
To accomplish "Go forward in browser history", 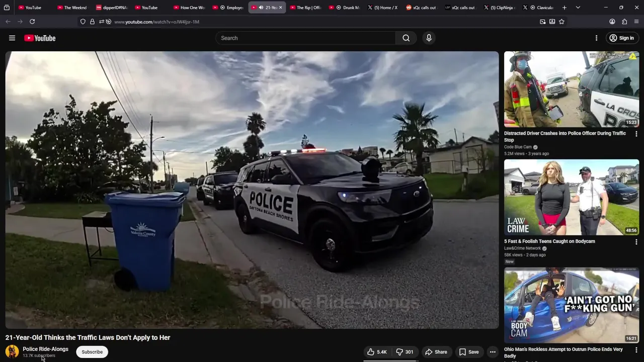I will tap(20, 22).
